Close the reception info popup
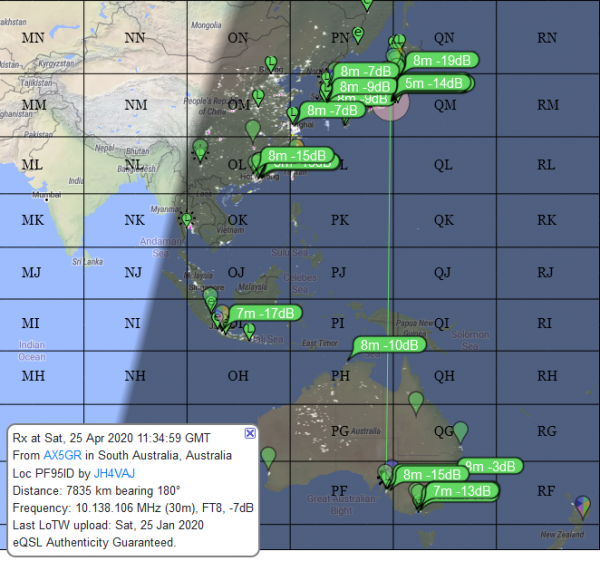Screen dimensions: 600x561 [250, 433]
